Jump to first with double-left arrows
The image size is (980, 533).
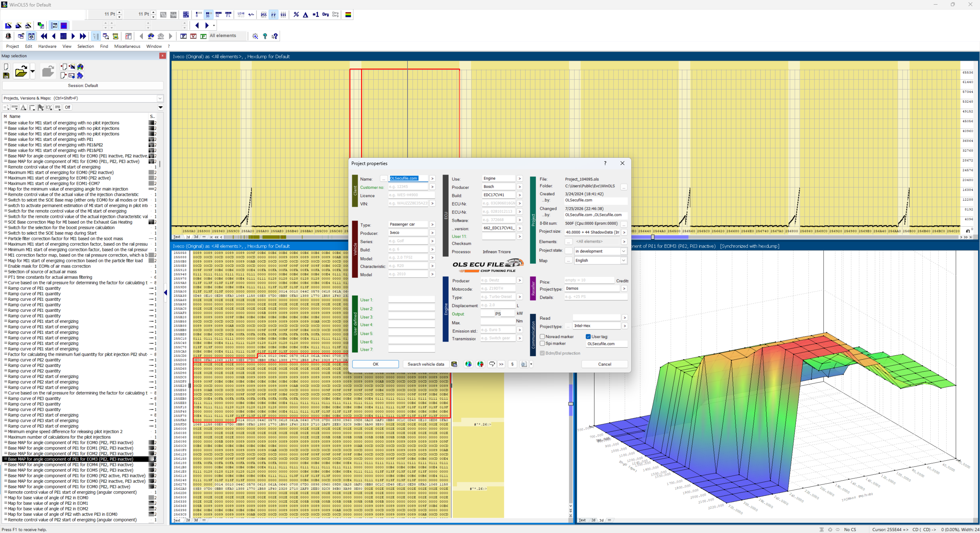tap(44, 36)
